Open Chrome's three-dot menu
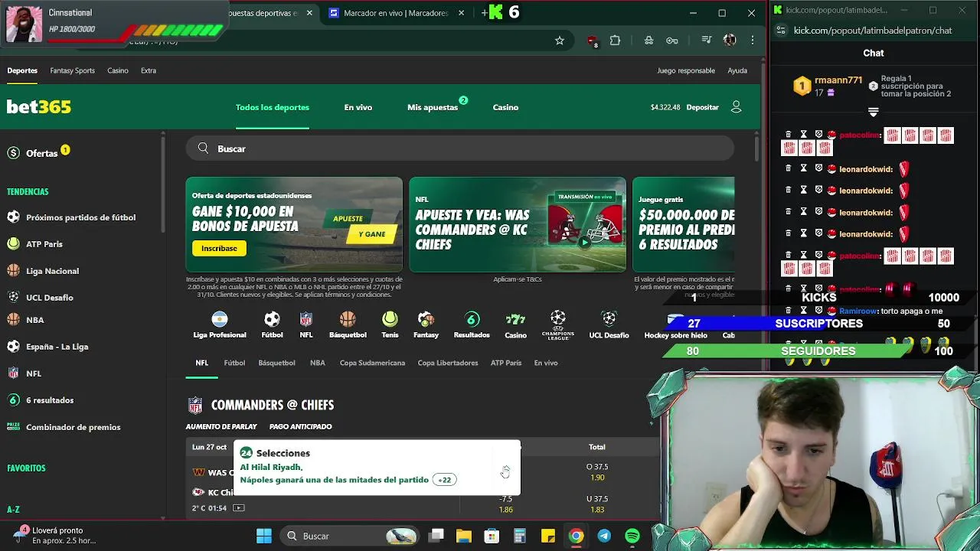This screenshot has width=980, height=551. pyautogui.click(x=753, y=41)
